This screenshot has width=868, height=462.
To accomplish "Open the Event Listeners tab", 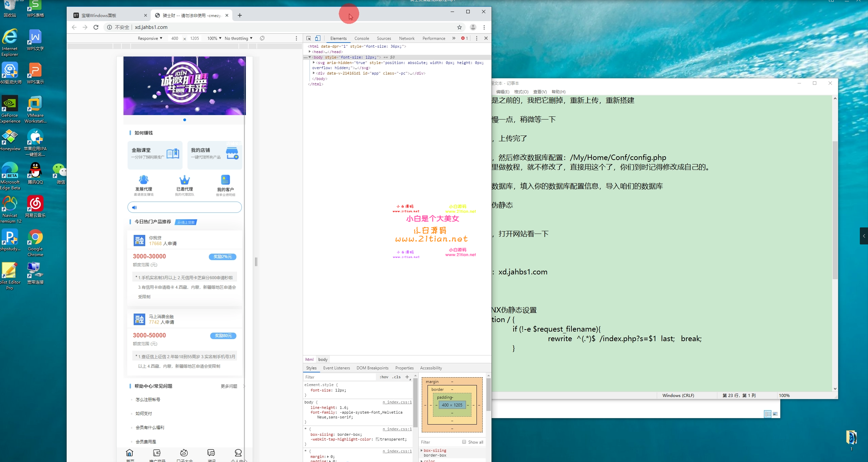I will click(x=336, y=368).
